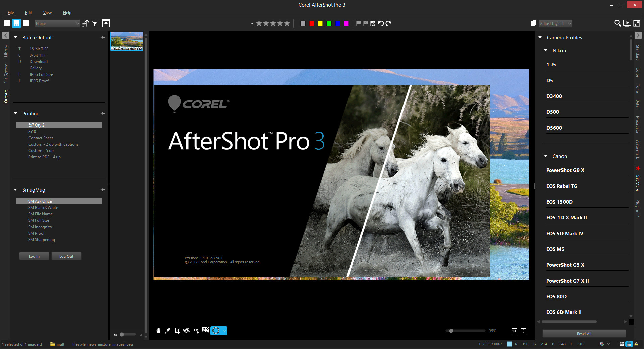Rotate image counter-clockwise
The width and height of the screenshot is (644, 349).
[x=381, y=23]
